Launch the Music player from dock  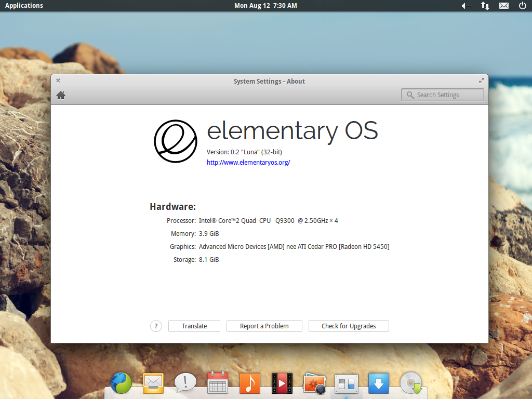tap(250, 383)
